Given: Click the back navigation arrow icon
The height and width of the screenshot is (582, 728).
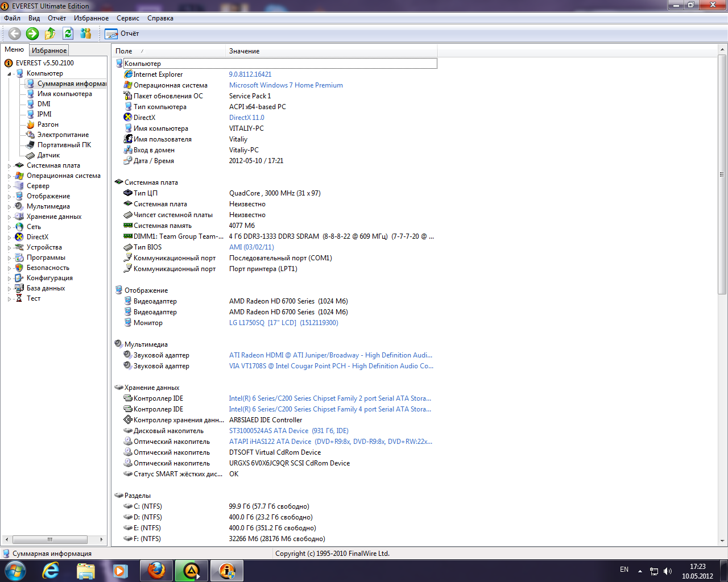Looking at the screenshot, I should click(x=15, y=33).
